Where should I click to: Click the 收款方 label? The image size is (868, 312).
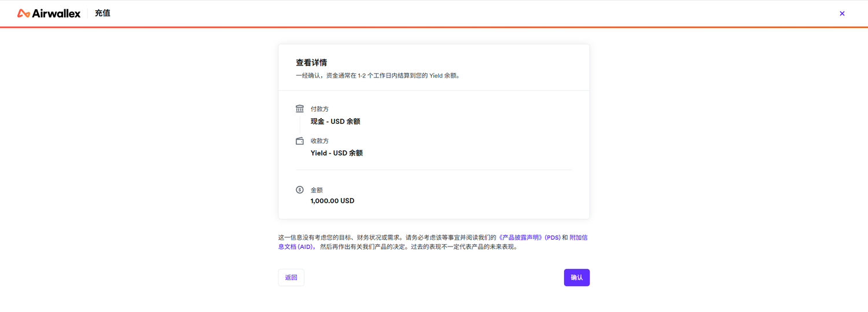[x=319, y=141]
